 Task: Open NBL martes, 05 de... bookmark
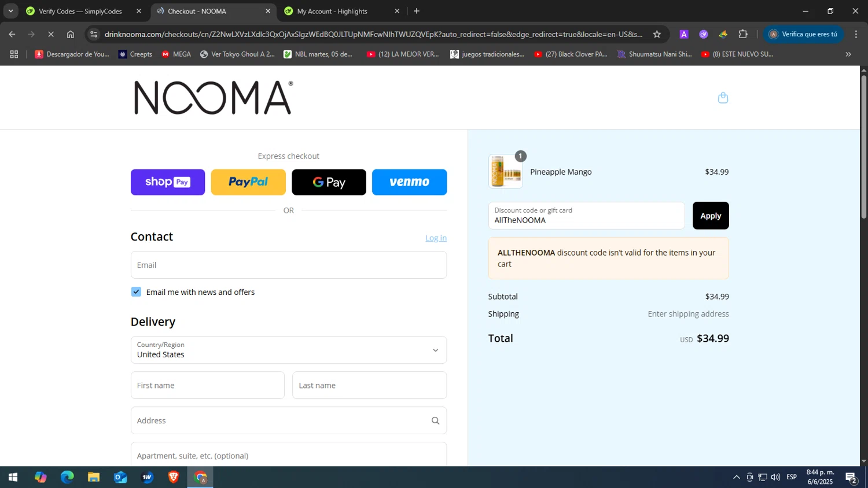[318, 54]
